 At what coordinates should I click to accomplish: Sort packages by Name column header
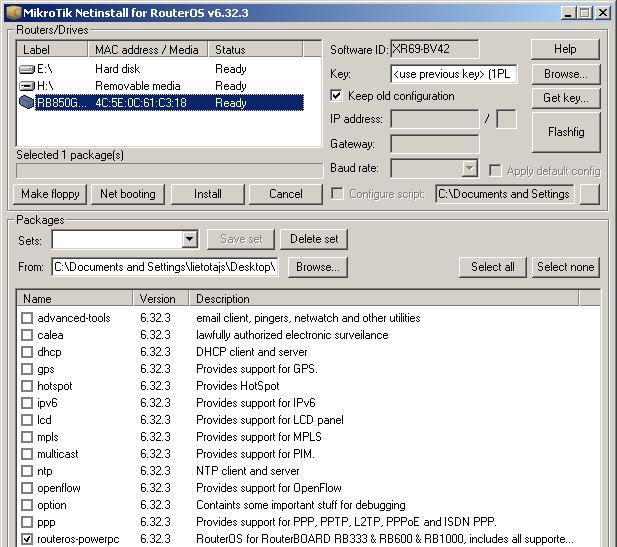tap(74, 299)
